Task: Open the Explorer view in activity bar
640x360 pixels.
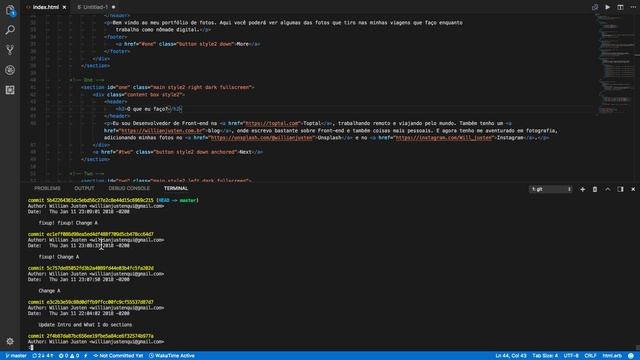Action: pyautogui.click(x=10, y=10)
